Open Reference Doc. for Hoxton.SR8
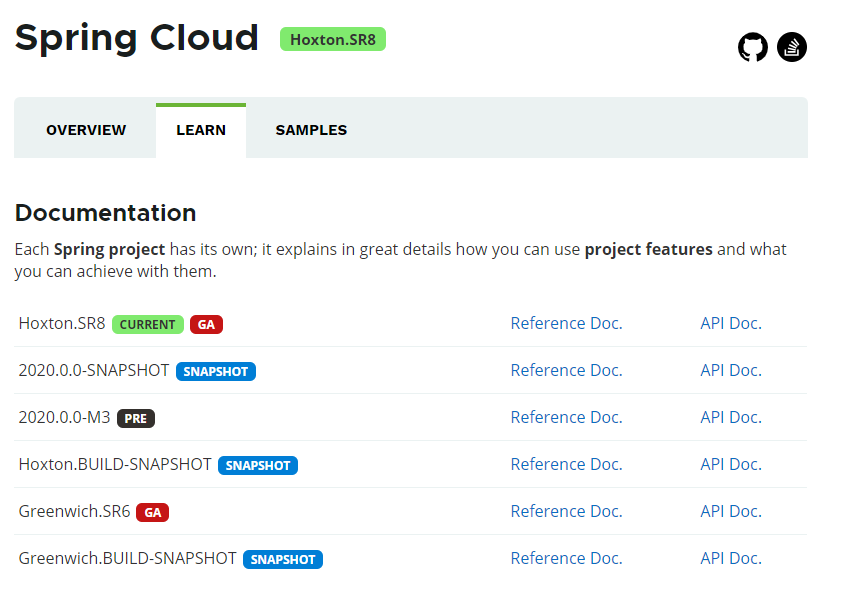The image size is (847, 609). click(x=566, y=323)
